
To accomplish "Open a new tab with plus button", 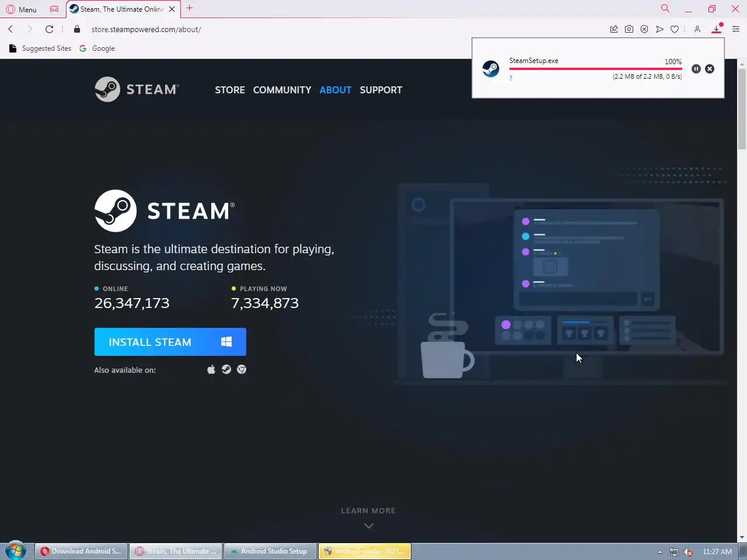I will tap(189, 8).
